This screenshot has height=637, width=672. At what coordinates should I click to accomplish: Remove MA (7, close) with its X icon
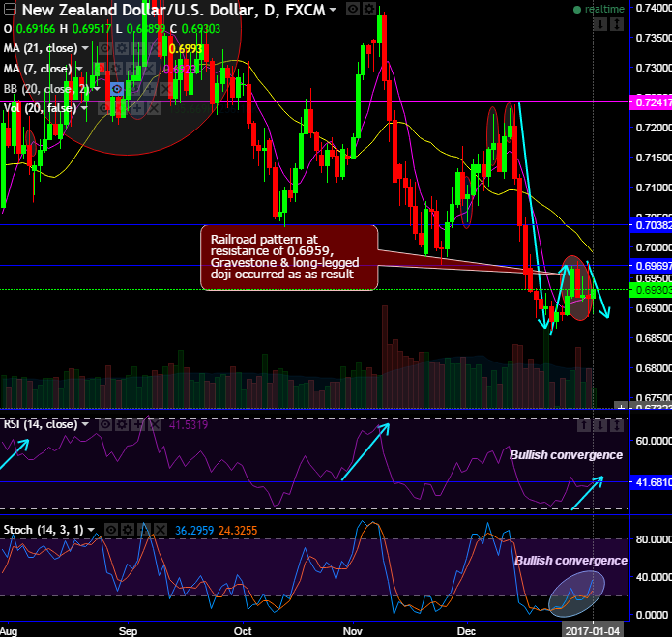pos(149,69)
